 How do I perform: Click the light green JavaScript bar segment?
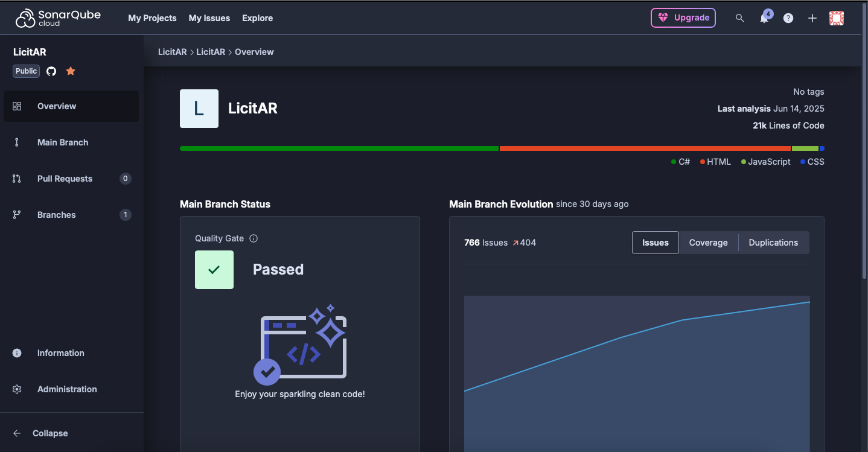[805, 148]
